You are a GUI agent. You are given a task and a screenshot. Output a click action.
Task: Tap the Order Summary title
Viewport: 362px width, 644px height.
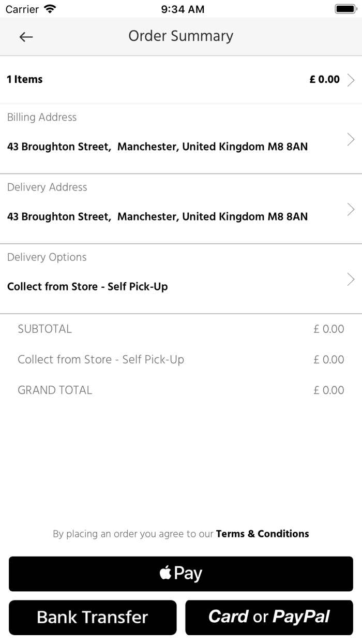[x=181, y=36]
